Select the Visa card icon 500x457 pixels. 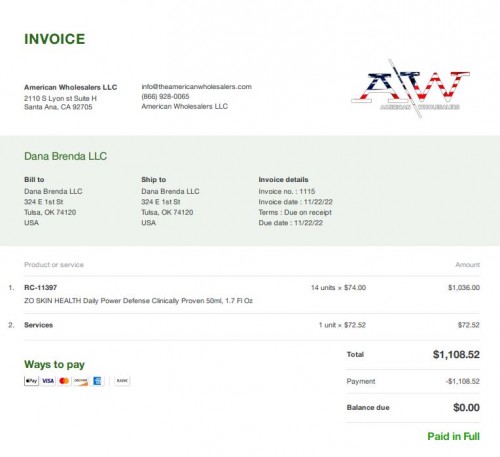pyautogui.click(x=48, y=381)
